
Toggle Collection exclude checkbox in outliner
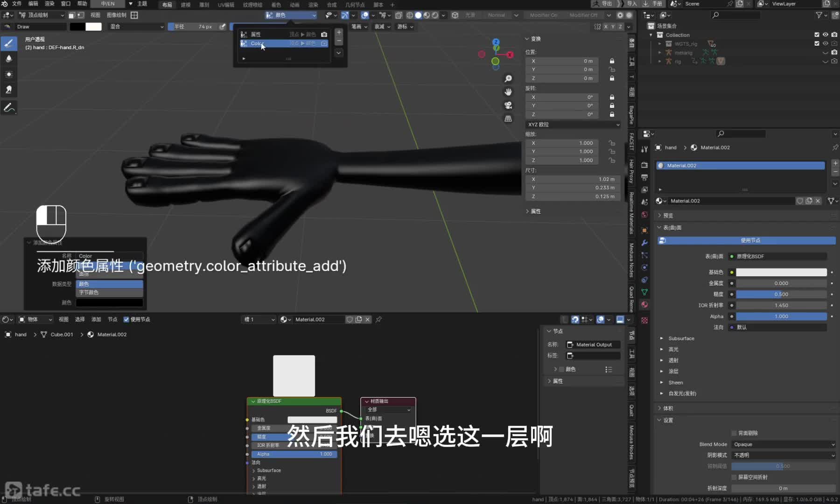817,35
